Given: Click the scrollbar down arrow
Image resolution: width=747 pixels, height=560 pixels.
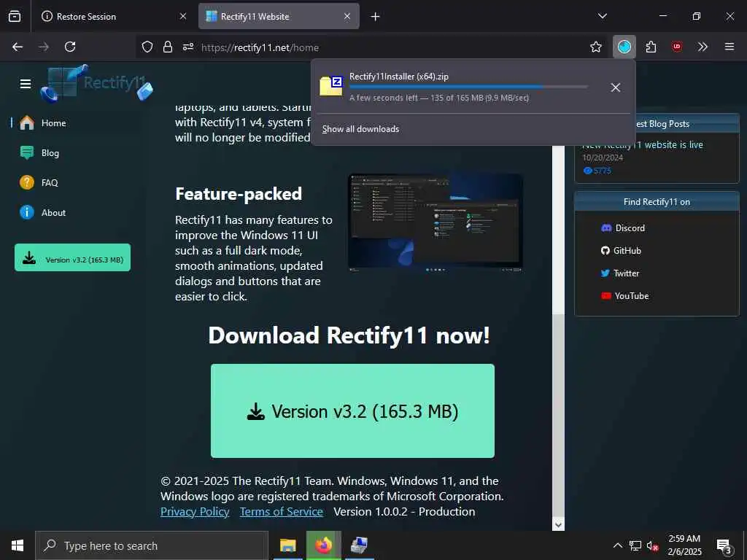Looking at the screenshot, I should (558, 525).
